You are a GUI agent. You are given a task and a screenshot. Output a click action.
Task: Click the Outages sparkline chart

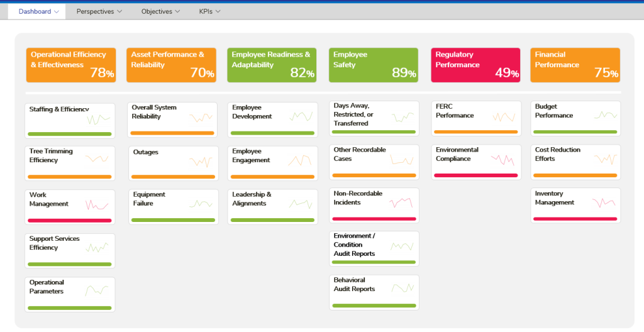pyautogui.click(x=201, y=161)
